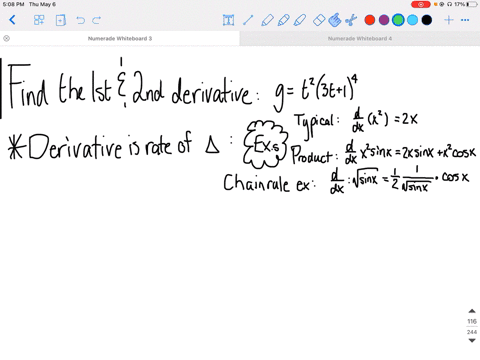Switch to the Numerade Whiteboard 3 tab
This screenshot has width=480, height=360.
click(120, 38)
